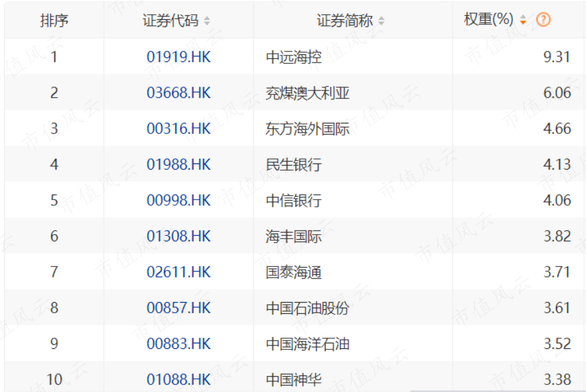Select the name 兖煤澳大利亚
The width and height of the screenshot is (586, 392).
click(x=308, y=93)
